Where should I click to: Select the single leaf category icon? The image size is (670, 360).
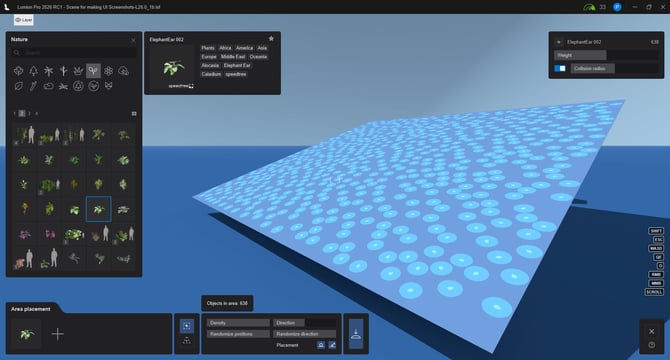click(19, 86)
